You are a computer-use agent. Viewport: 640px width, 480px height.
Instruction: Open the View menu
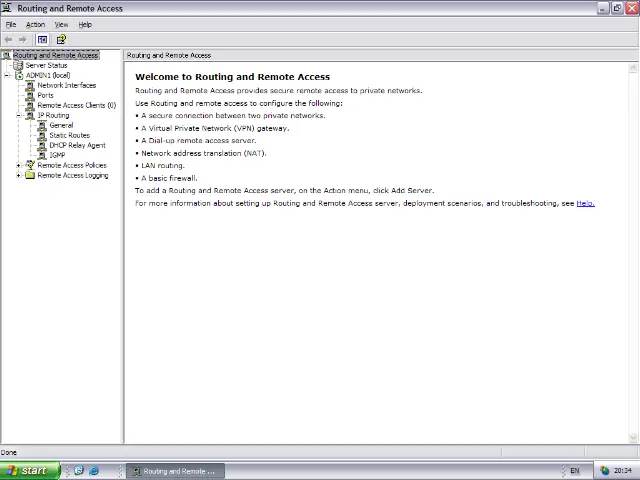(x=62, y=24)
